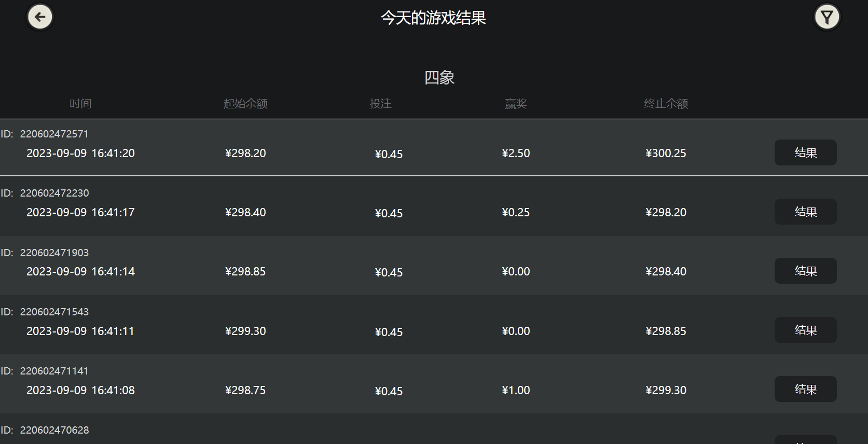Open 结果 for bet 220602472230
This screenshot has width=868, height=444.
[x=805, y=212]
